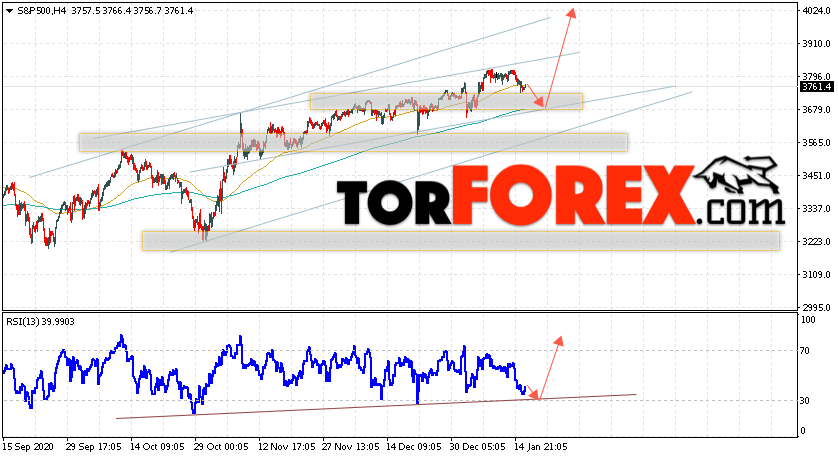
Task: Click the 3337.0 price axis label
Action: coord(816,208)
